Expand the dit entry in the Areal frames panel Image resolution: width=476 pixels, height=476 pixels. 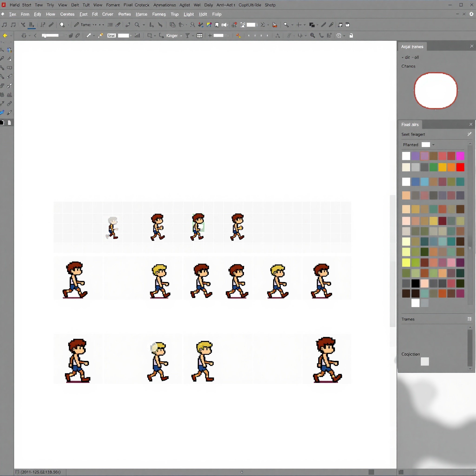click(x=403, y=57)
